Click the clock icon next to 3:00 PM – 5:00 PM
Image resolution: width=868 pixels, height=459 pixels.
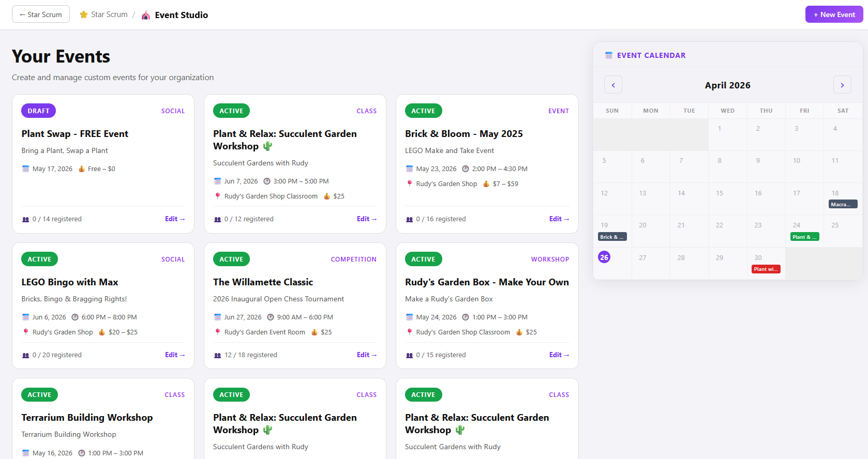(x=267, y=181)
